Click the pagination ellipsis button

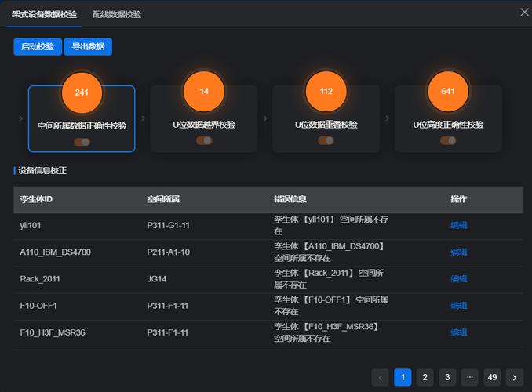coord(469,377)
